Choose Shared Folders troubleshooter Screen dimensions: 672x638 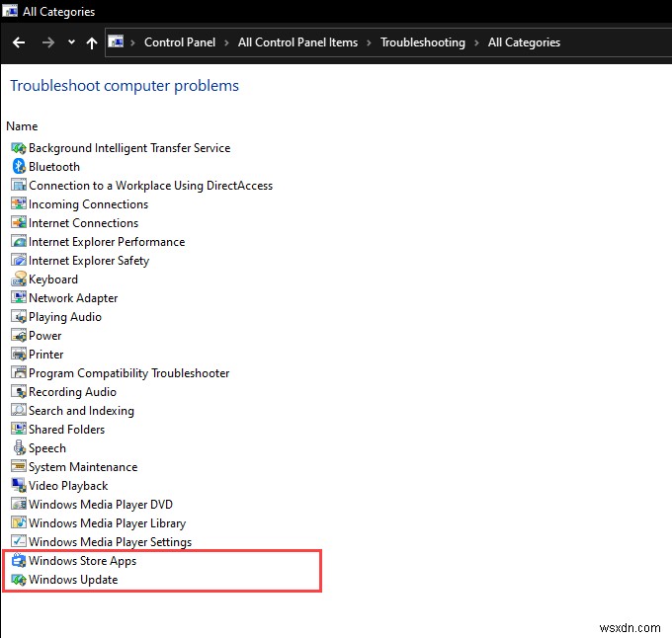click(x=66, y=430)
